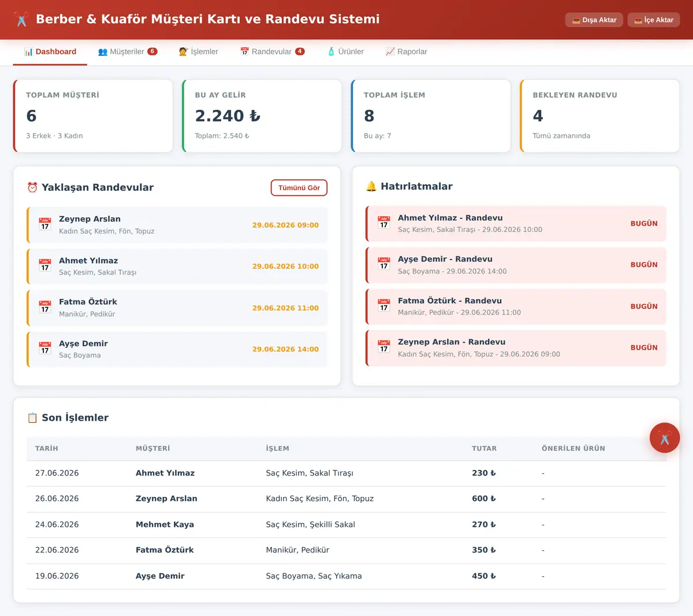Click the BUGÜN label on Ahmet Yılmaz's reminder
This screenshot has height=616, width=693.
click(x=644, y=224)
